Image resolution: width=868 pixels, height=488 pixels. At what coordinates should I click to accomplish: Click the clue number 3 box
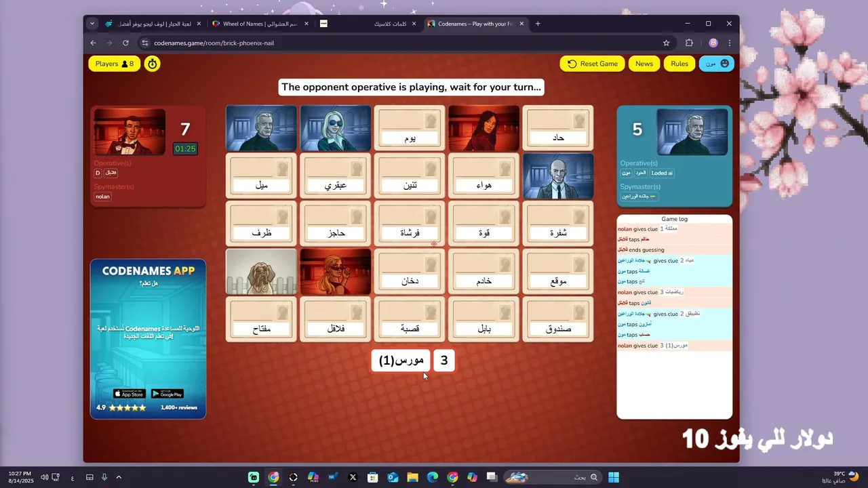coord(444,361)
